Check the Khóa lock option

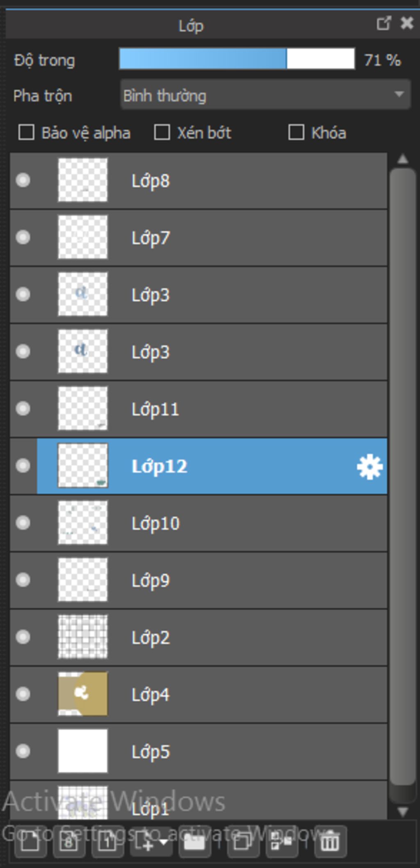click(296, 133)
